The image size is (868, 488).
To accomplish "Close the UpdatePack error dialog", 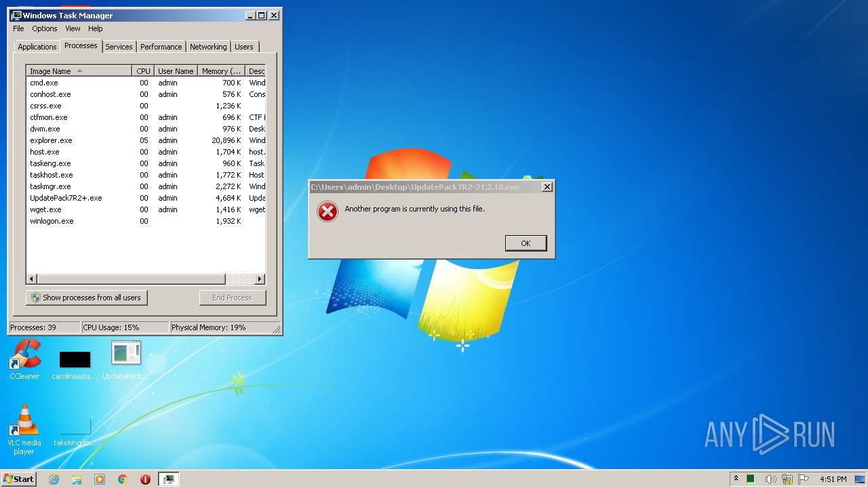I will [547, 187].
